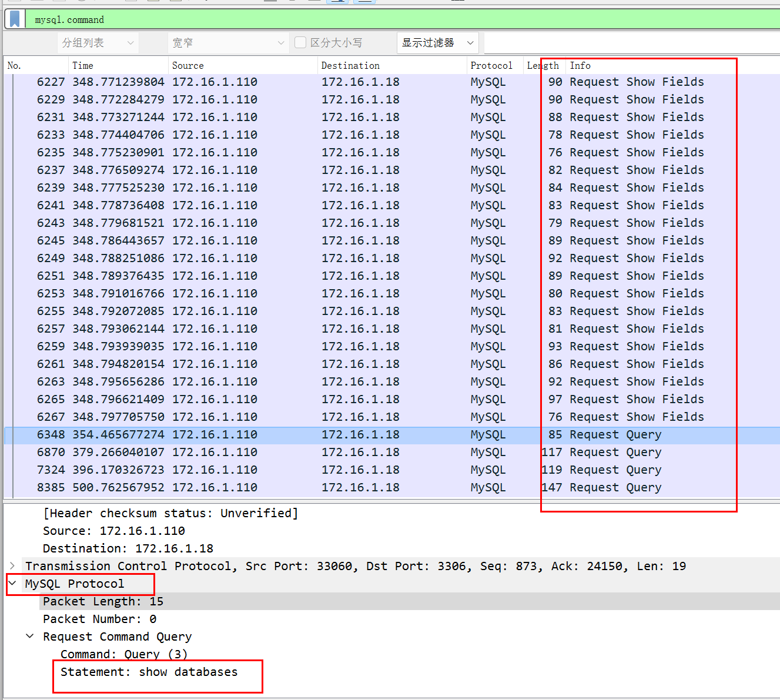
Task: Choose the row for packet 6235
Action: tap(392, 152)
